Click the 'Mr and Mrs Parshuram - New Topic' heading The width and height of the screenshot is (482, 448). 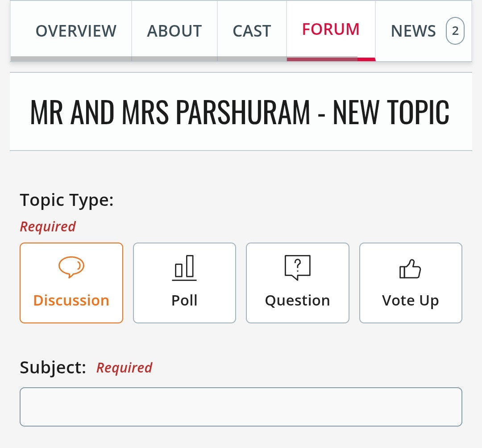click(240, 112)
